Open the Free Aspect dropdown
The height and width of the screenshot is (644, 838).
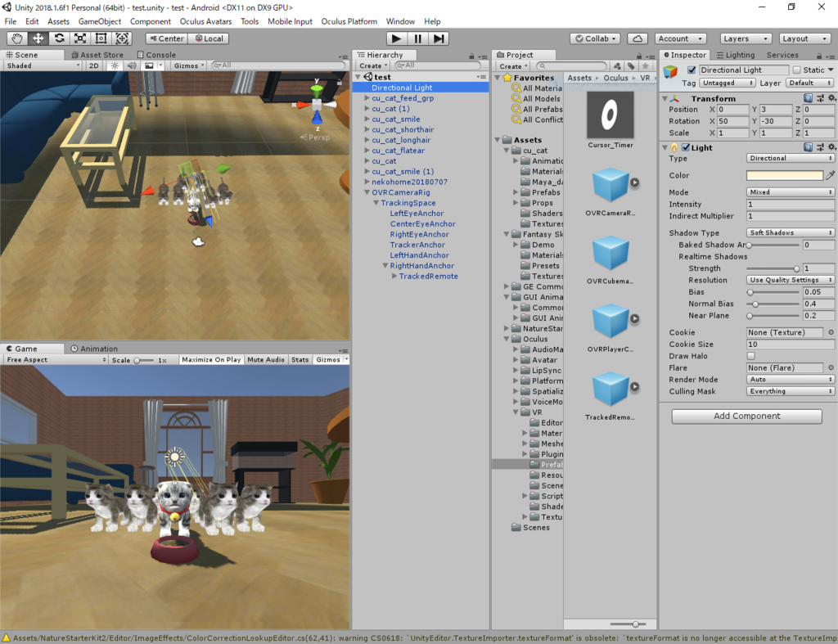click(56, 360)
